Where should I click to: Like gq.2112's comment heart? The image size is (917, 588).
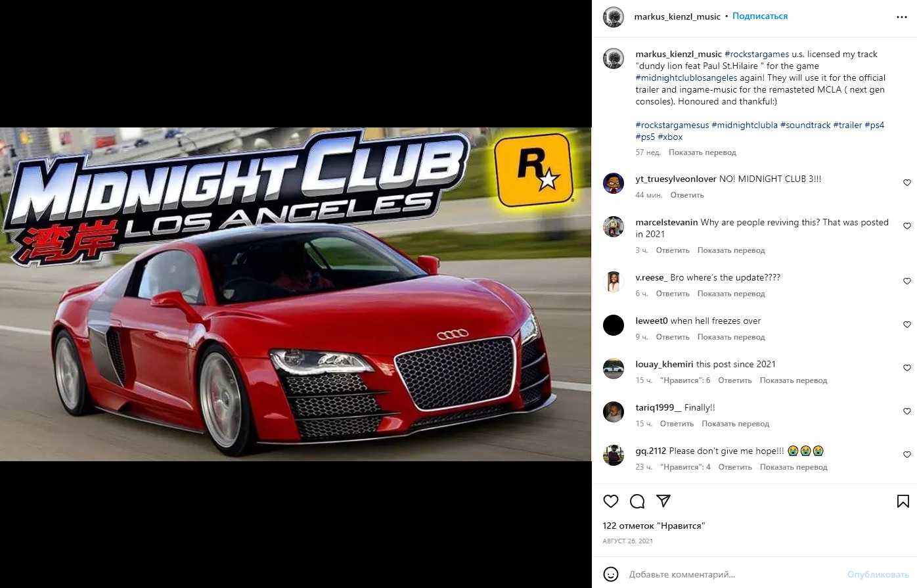(x=907, y=455)
